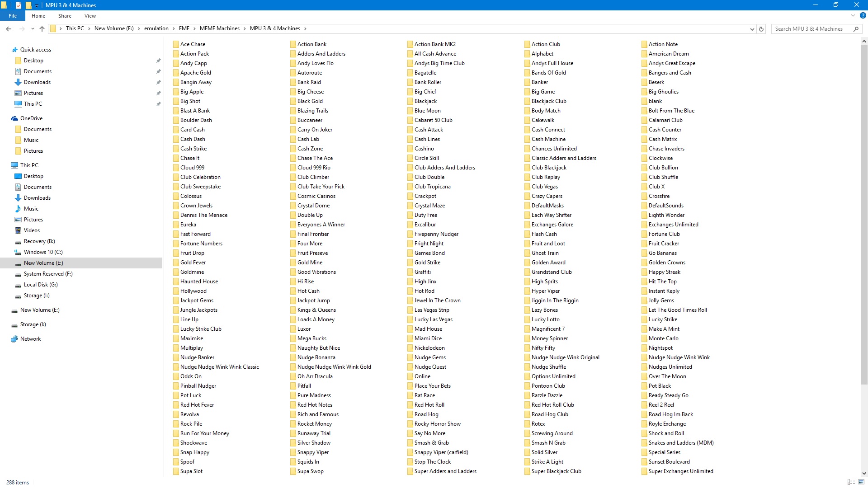Switch to the Home ribbon tab
This screenshot has width=868, height=488.
[38, 16]
